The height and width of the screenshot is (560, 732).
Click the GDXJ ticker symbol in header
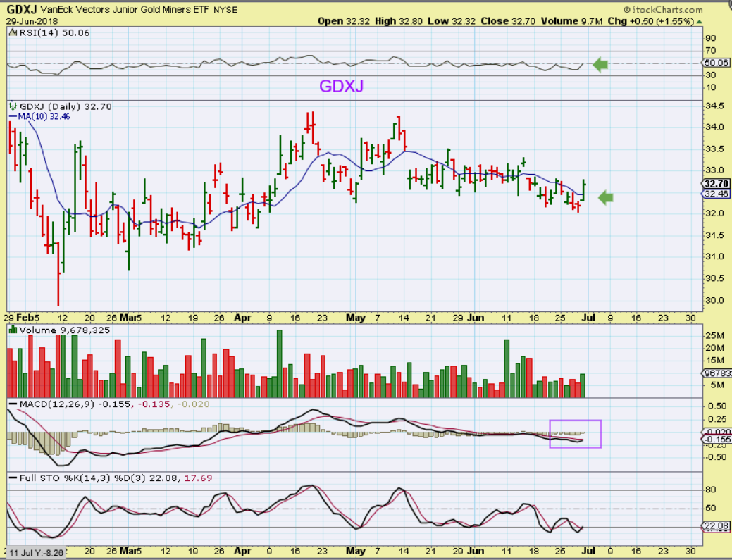(x=21, y=9)
